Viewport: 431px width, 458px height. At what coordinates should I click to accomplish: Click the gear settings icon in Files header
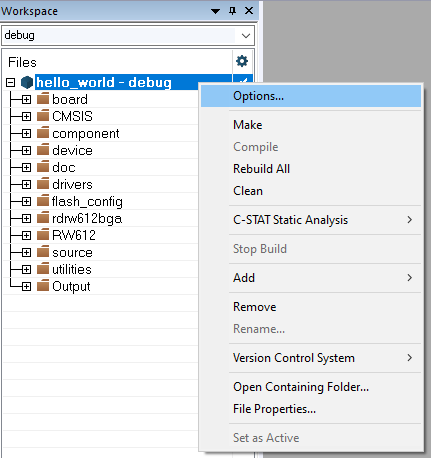(242, 61)
